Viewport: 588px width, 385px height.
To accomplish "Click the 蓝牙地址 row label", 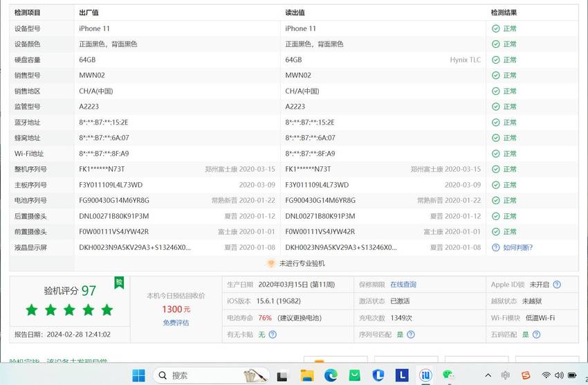I will 28,123.
